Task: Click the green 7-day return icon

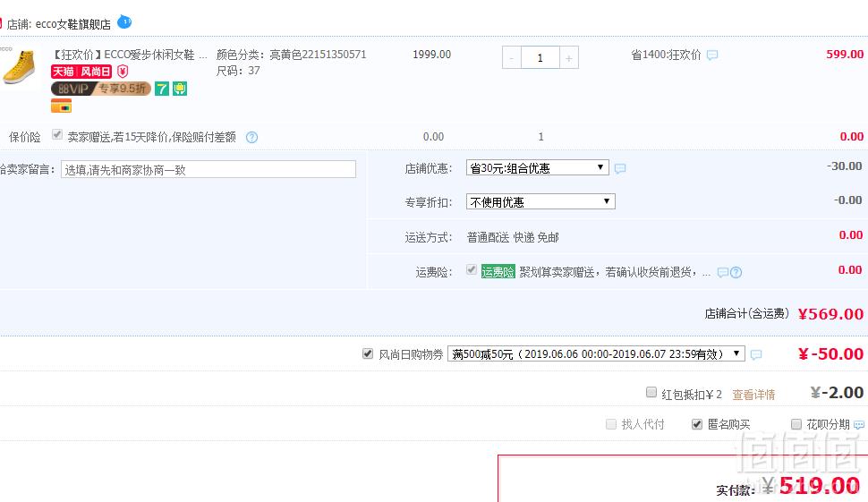Action: [x=162, y=89]
